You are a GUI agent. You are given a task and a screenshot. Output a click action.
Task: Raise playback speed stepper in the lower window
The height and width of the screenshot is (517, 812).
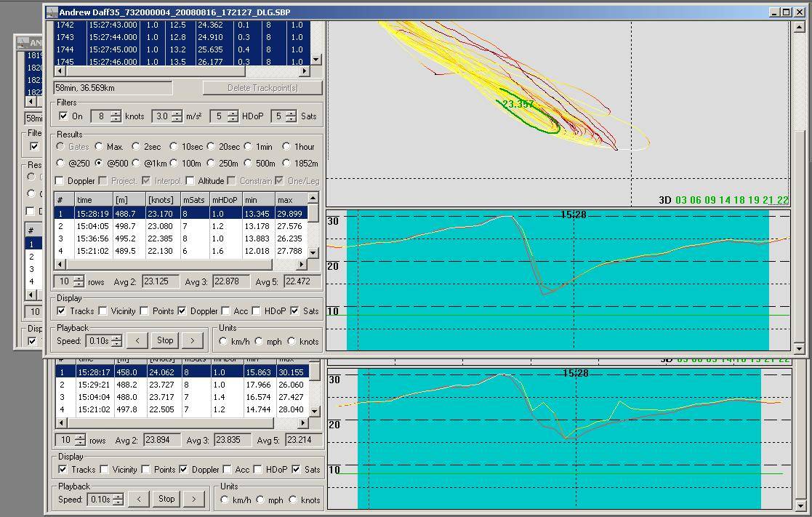click(118, 496)
